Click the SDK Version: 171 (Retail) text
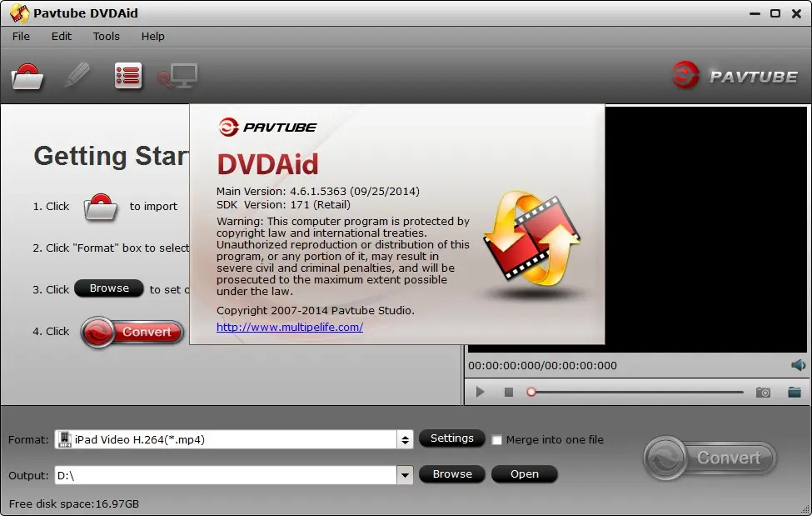 click(x=283, y=205)
